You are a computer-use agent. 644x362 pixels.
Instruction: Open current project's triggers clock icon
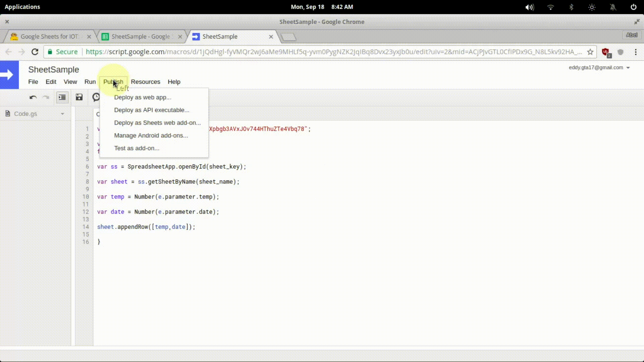click(96, 97)
